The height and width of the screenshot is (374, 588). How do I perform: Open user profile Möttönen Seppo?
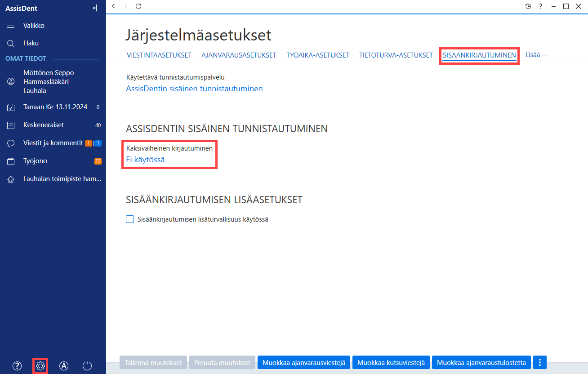click(x=53, y=82)
